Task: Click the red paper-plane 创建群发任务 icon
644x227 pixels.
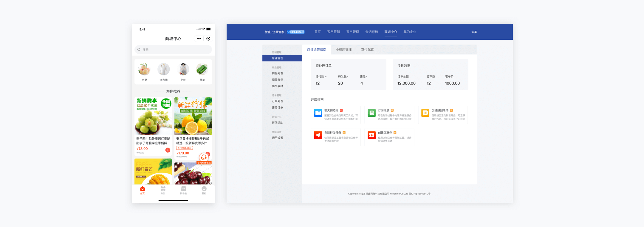Action: click(318, 135)
